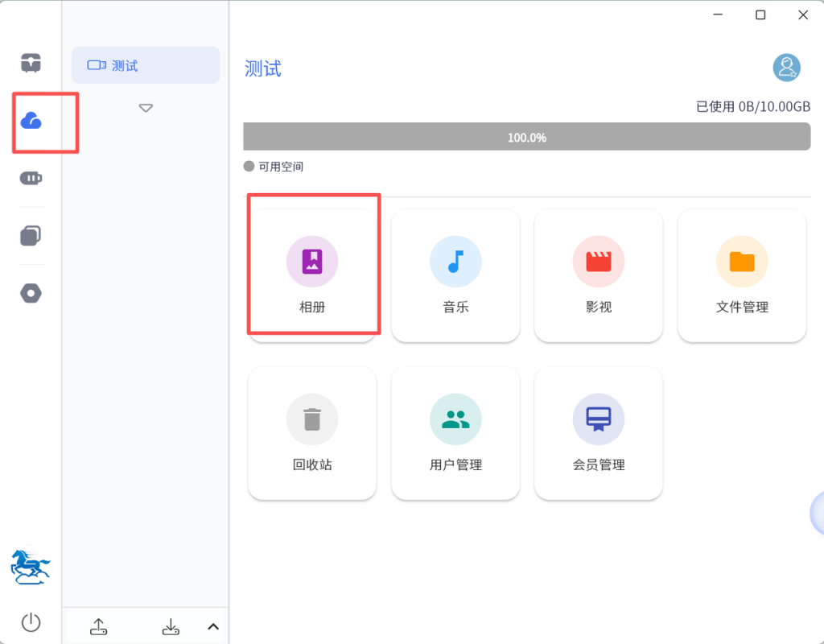824x644 pixels.
Task: Open the 影视 video tile
Action: point(599,275)
